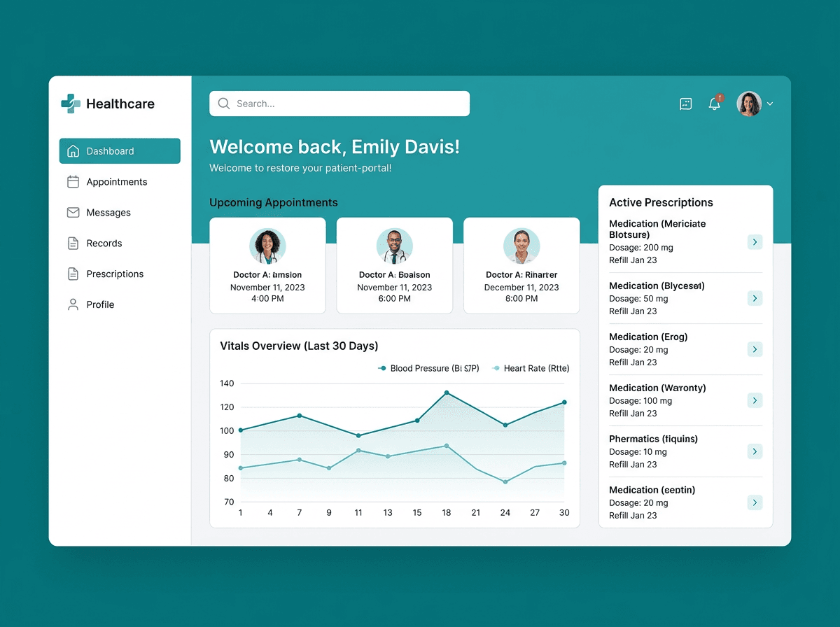
Task: Expand the user avatar dropdown arrow
Action: (770, 104)
